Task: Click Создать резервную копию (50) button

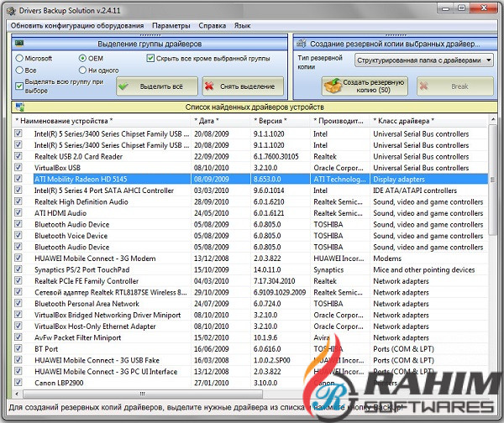Action: [365, 86]
